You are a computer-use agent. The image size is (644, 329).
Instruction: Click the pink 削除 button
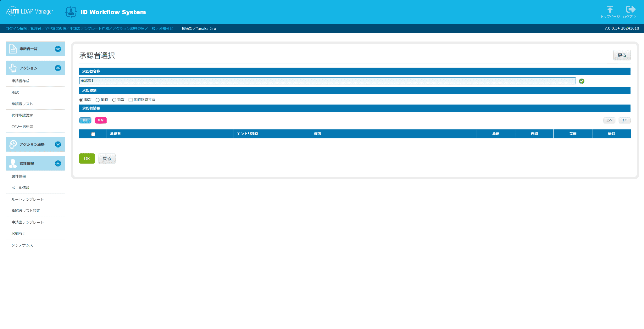coord(101,120)
